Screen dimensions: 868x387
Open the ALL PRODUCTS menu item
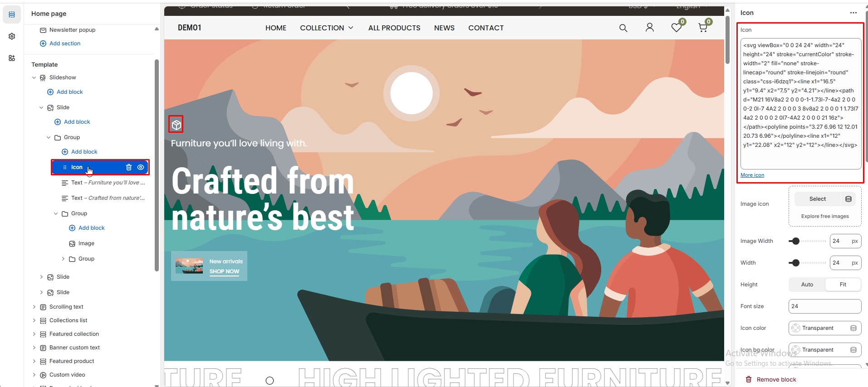pyautogui.click(x=394, y=28)
